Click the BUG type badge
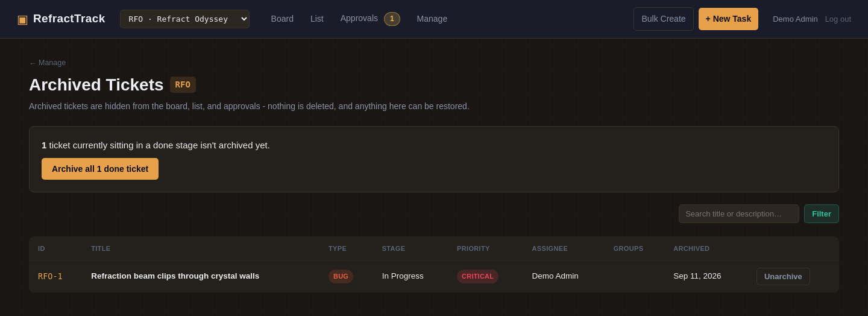Viewport: 868px width, 316px height. point(341,276)
